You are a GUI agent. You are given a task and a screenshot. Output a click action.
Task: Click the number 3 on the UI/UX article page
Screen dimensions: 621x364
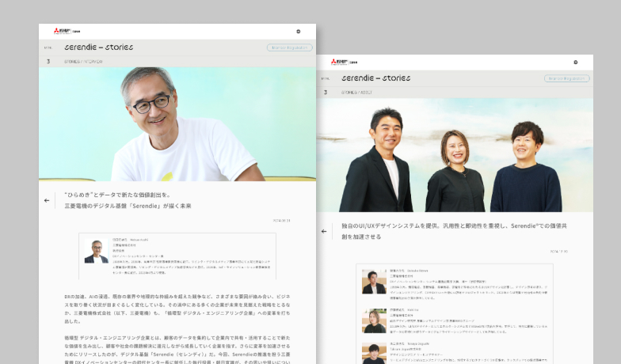pos(326,93)
